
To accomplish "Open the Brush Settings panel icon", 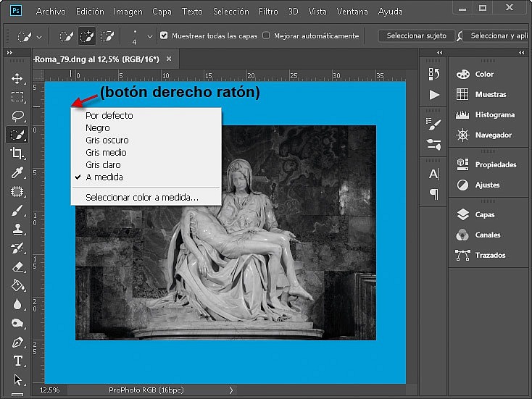I will [433, 124].
